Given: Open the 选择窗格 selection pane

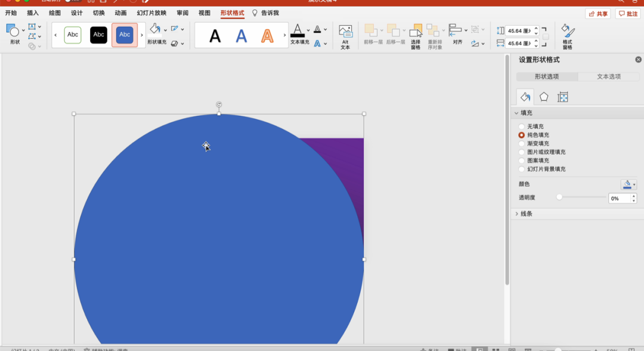Looking at the screenshot, I should pyautogui.click(x=416, y=37).
